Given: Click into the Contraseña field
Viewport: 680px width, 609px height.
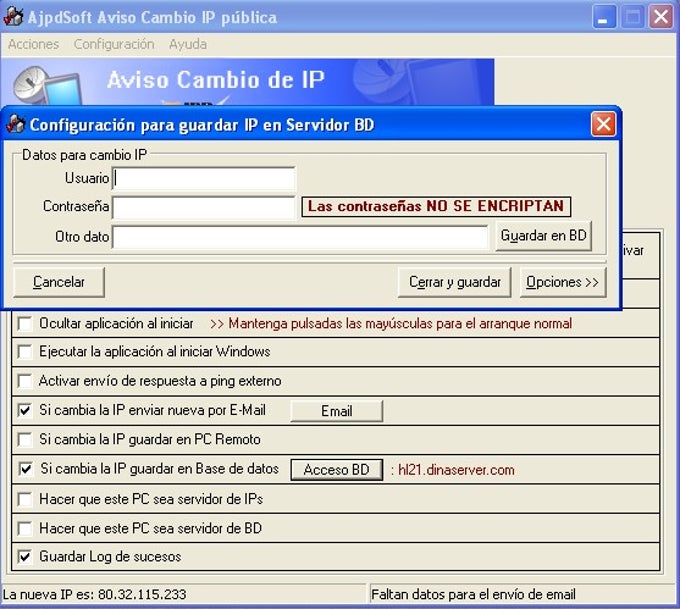Looking at the screenshot, I should pyautogui.click(x=204, y=207).
